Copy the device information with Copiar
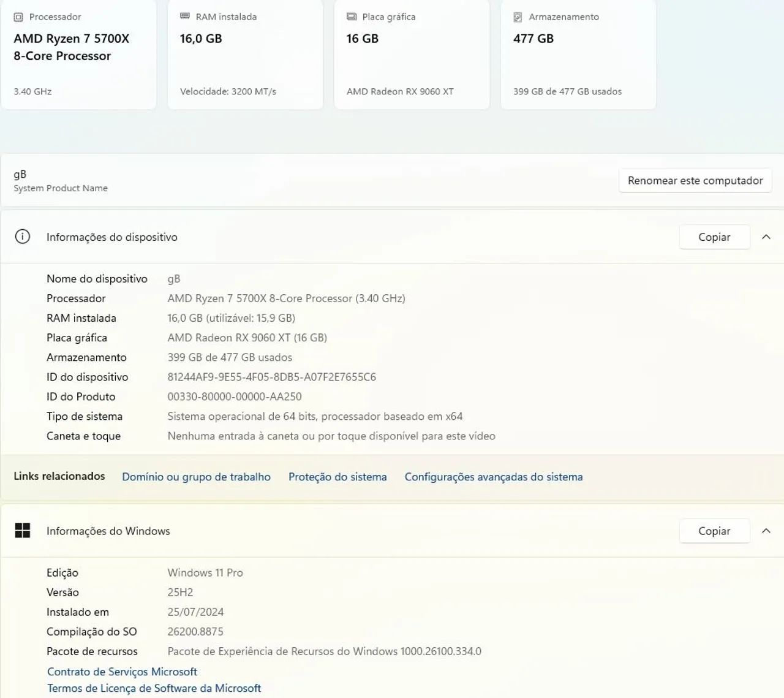 coord(714,237)
